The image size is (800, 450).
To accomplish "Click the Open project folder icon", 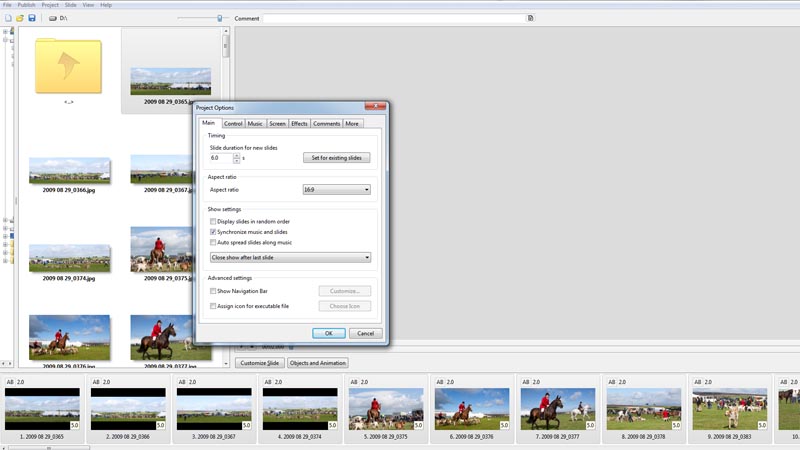I will (20, 18).
